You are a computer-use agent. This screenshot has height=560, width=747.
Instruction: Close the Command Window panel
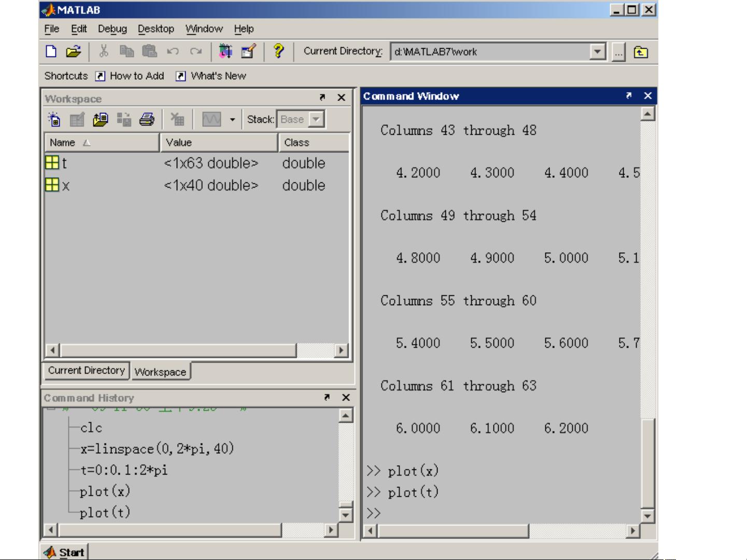[x=647, y=96]
